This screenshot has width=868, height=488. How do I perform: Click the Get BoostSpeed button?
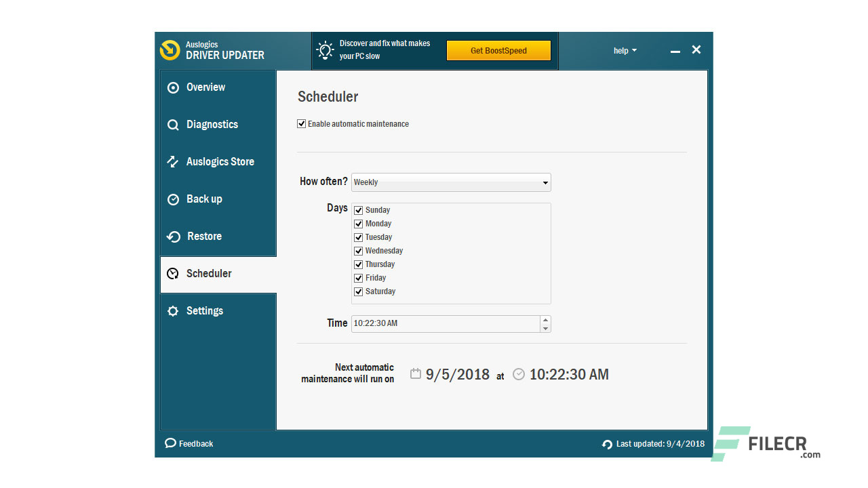click(498, 51)
